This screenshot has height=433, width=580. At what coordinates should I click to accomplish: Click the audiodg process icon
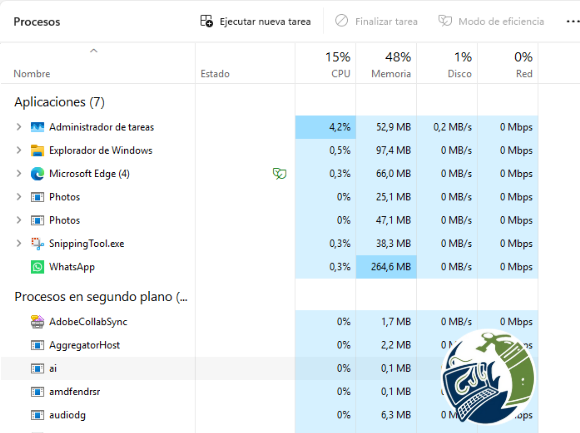pyautogui.click(x=37, y=415)
